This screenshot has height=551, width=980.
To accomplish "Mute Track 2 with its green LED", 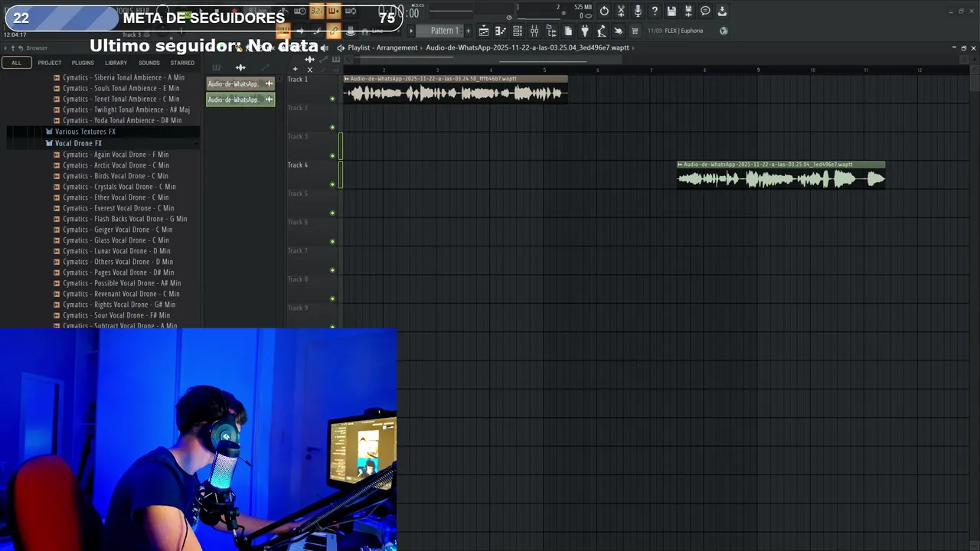I will point(332,127).
